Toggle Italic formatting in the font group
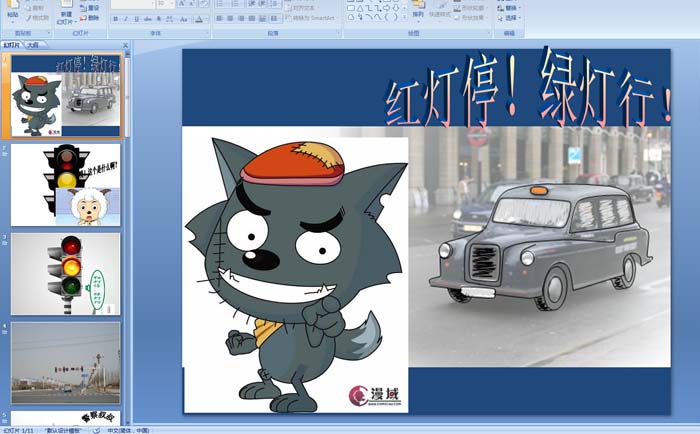700x434 pixels. 126,19
